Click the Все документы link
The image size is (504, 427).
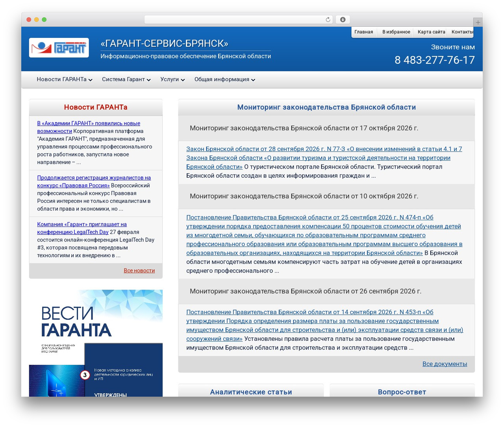(x=445, y=364)
